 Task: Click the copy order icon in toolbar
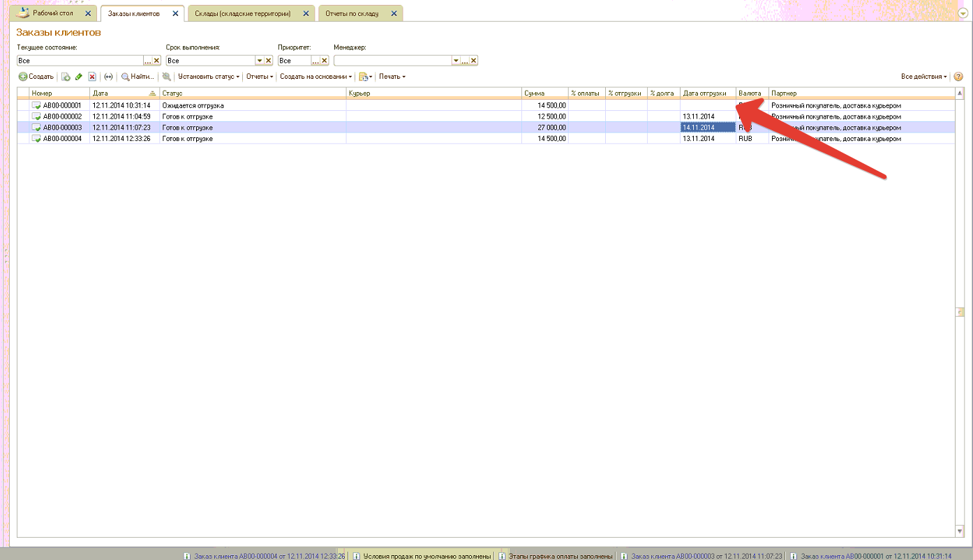66,77
